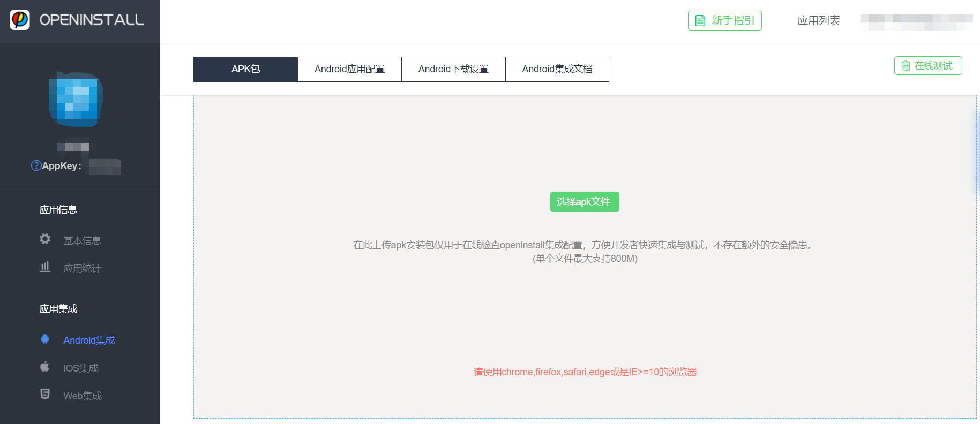
Task: Click the blurred account name in header
Action: [916, 22]
